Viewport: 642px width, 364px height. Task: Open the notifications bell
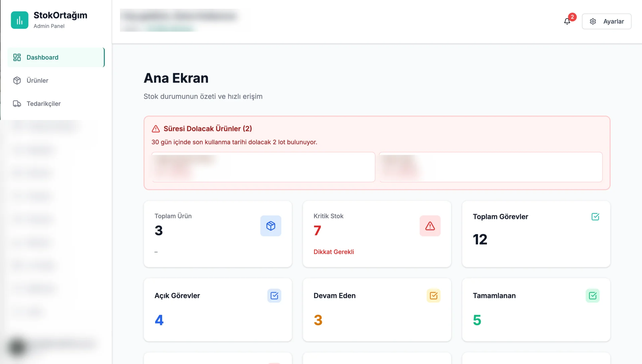pyautogui.click(x=567, y=21)
